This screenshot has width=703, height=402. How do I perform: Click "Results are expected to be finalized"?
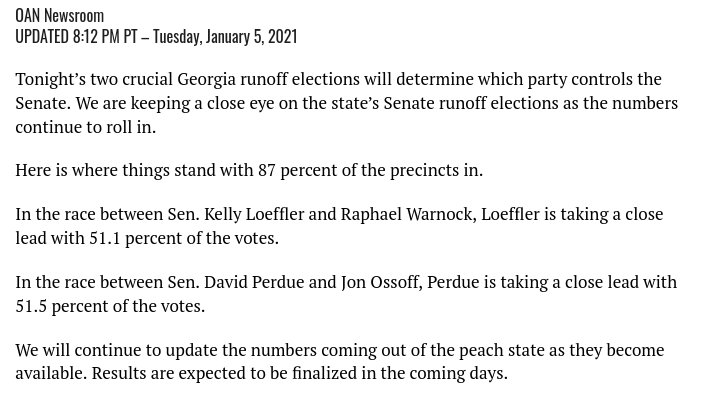224,374
